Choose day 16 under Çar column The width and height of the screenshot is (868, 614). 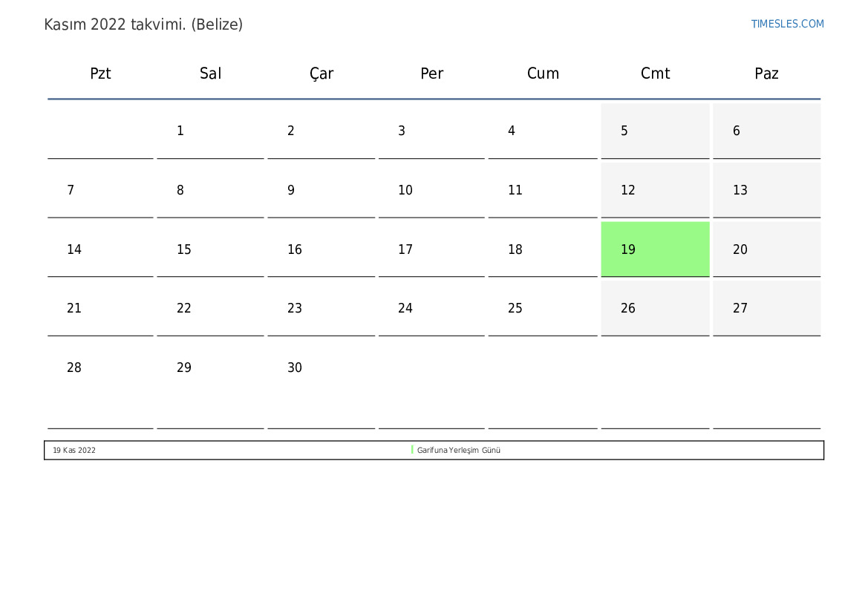pos(295,250)
